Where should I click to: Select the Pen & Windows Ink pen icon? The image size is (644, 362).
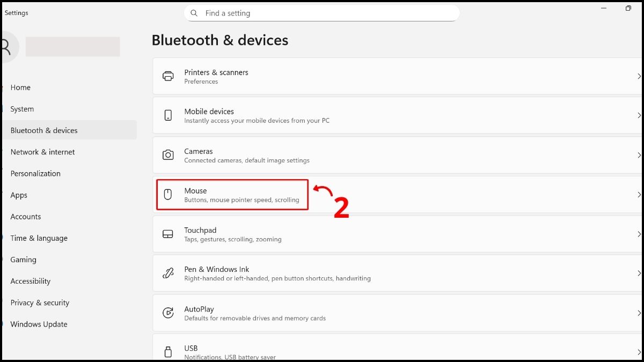168,273
